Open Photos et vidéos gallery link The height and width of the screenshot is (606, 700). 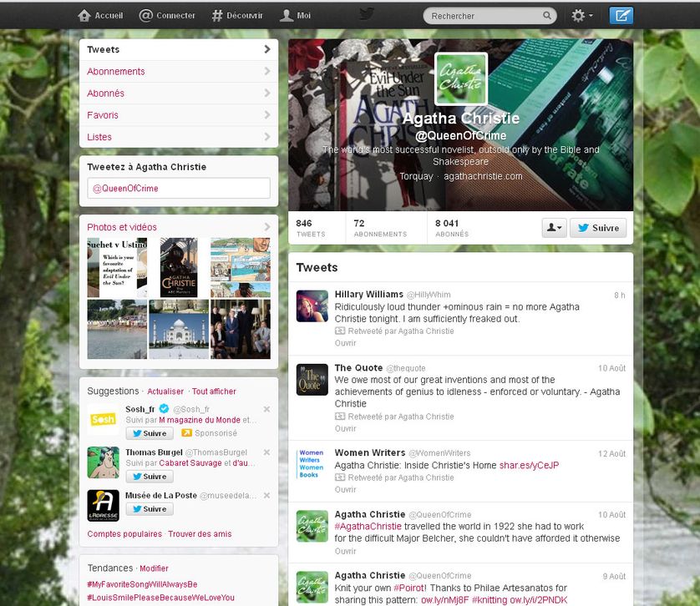click(x=122, y=227)
